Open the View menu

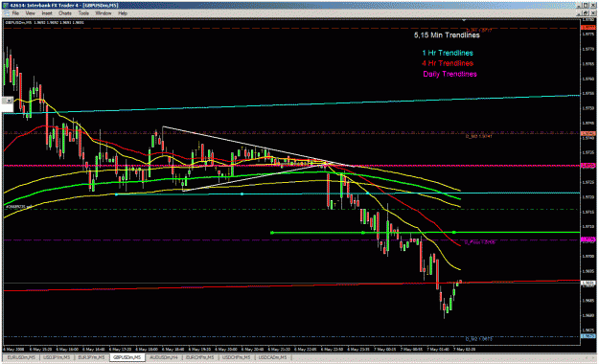click(30, 13)
